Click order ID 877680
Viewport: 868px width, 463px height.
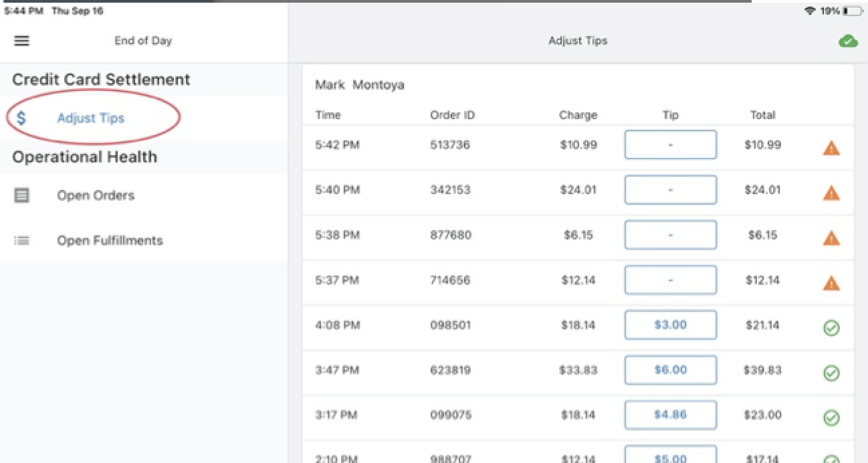point(450,235)
